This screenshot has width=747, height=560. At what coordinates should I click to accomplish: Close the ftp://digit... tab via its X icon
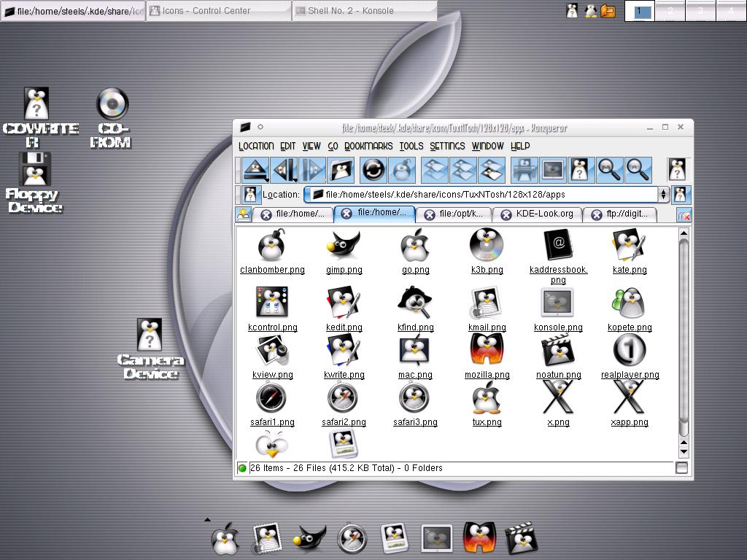pos(597,215)
